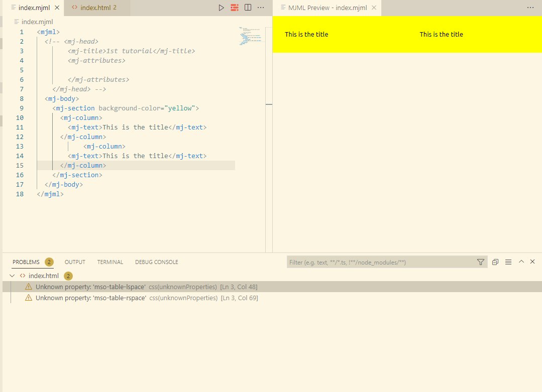542x392 pixels.
Task: Open the PROBLEMS panel tab
Action: (x=26, y=262)
